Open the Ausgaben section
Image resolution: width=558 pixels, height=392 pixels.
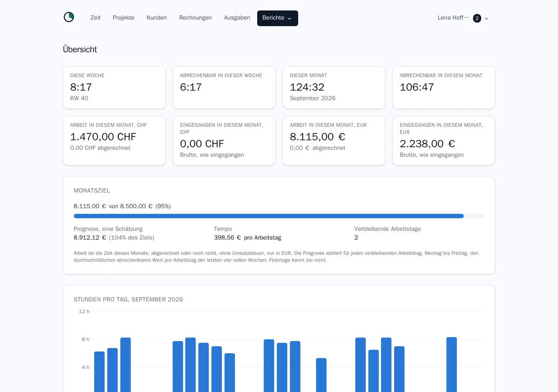pyautogui.click(x=237, y=18)
